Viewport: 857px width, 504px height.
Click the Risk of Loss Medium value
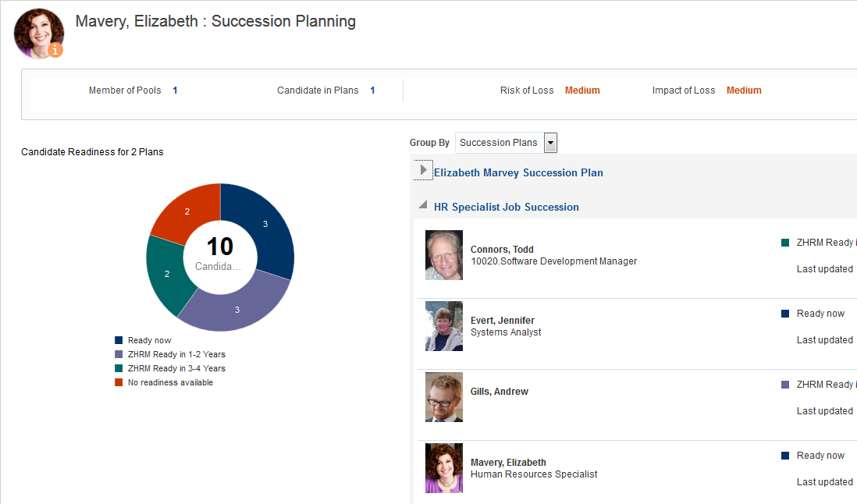(582, 91)
